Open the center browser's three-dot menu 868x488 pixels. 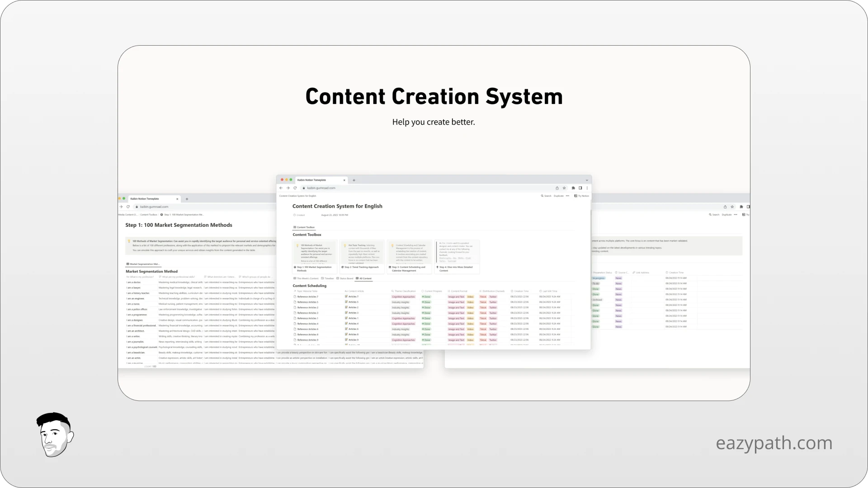587,188
